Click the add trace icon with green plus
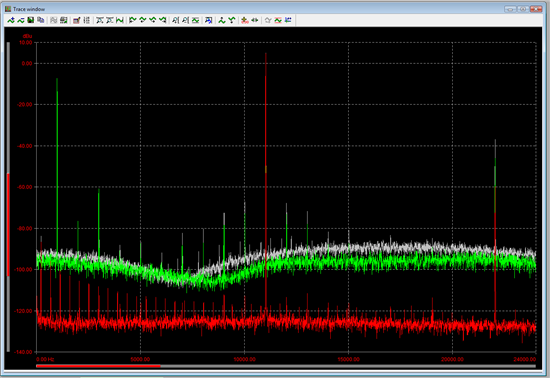The width and height of the screenshot is (550, 378). tap(11, 20)
